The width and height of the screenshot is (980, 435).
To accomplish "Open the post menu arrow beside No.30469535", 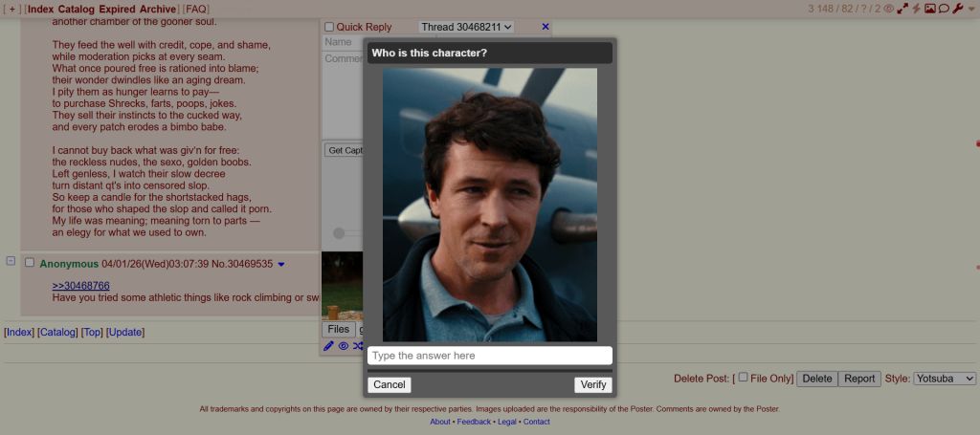I will (x=281, y=265).
